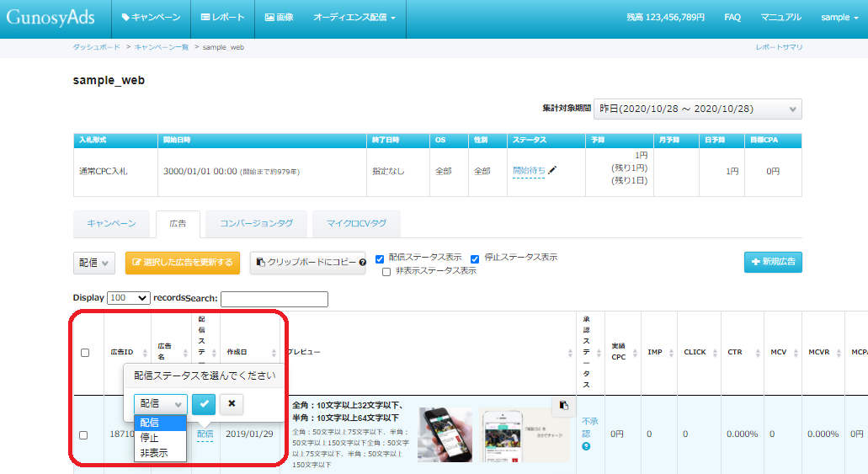The width and height of the screenshot is (868, 474).
Task: Expand the オーディエンス配信 dropdown menu
Action: click(x=354, y=18)
